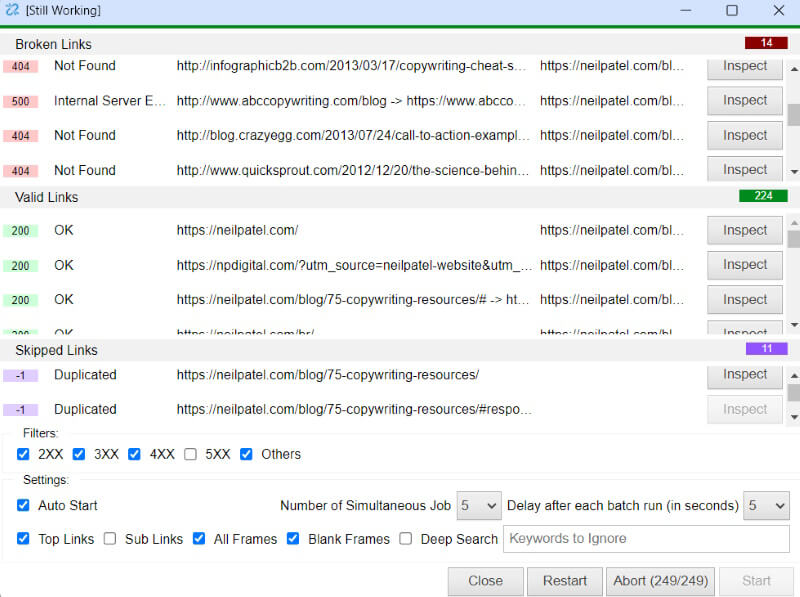This screenshot has width=800, height=597.
Task: Click the link checker app icon in title bar
Action: pos(12,10)
